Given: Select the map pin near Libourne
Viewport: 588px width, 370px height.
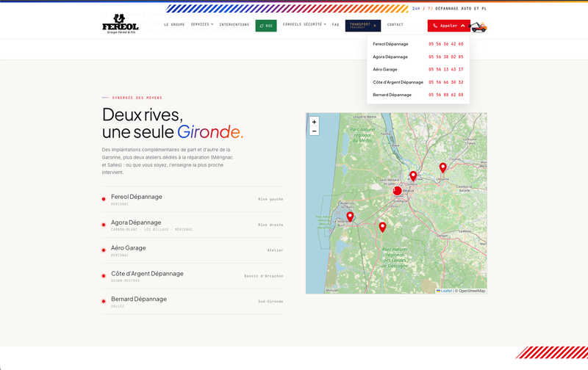Looking at the screenshot, I should point(443,168).
